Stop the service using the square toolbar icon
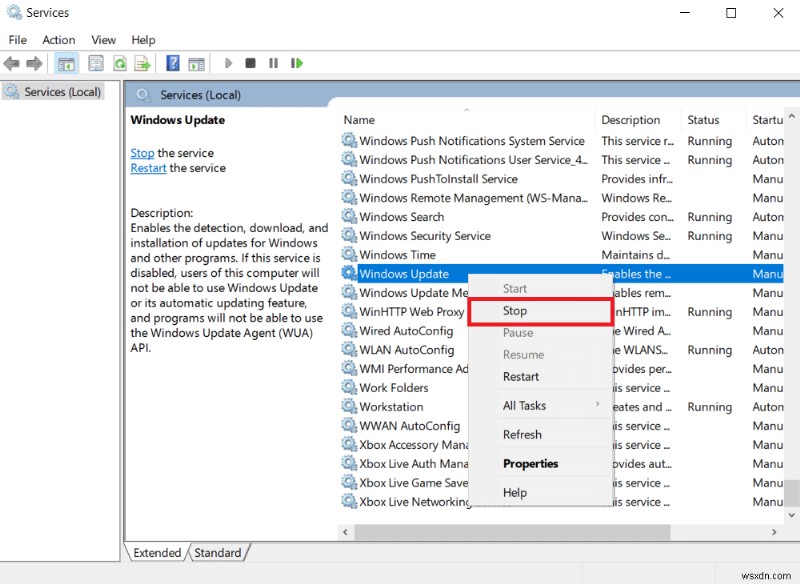This screenshot has height=584, width=800. pos(251,63)
